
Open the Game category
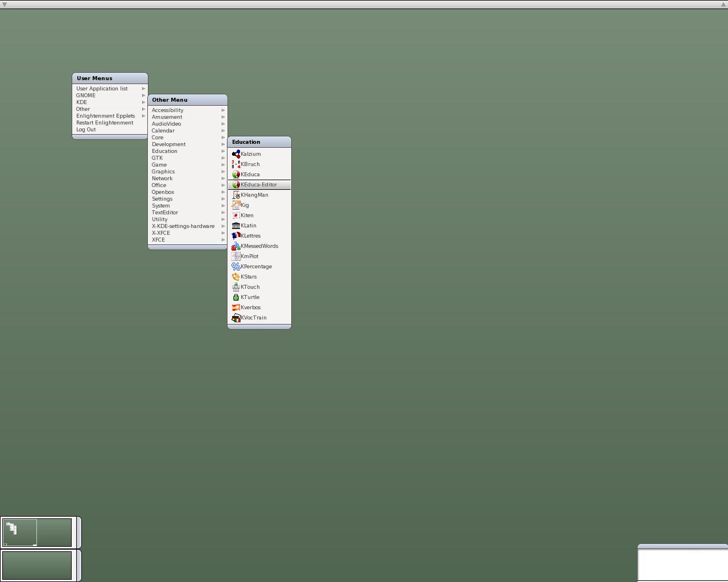[187, 165]
